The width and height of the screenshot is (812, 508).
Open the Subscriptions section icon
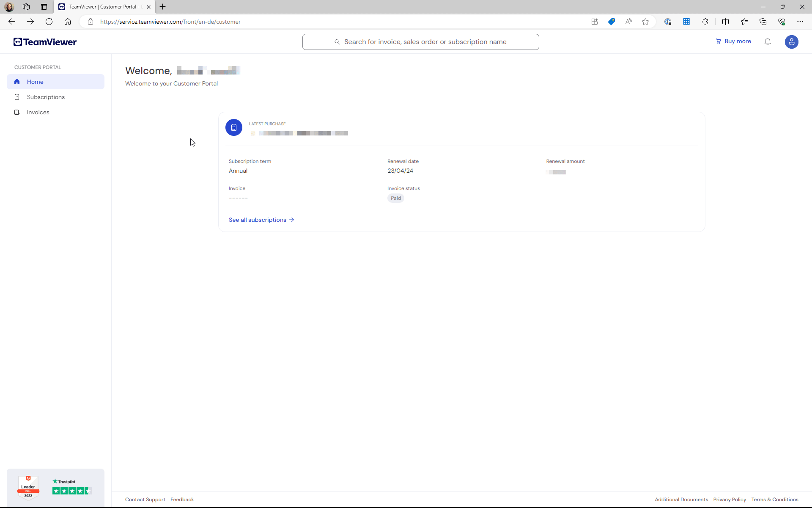[x=17, y=97]
